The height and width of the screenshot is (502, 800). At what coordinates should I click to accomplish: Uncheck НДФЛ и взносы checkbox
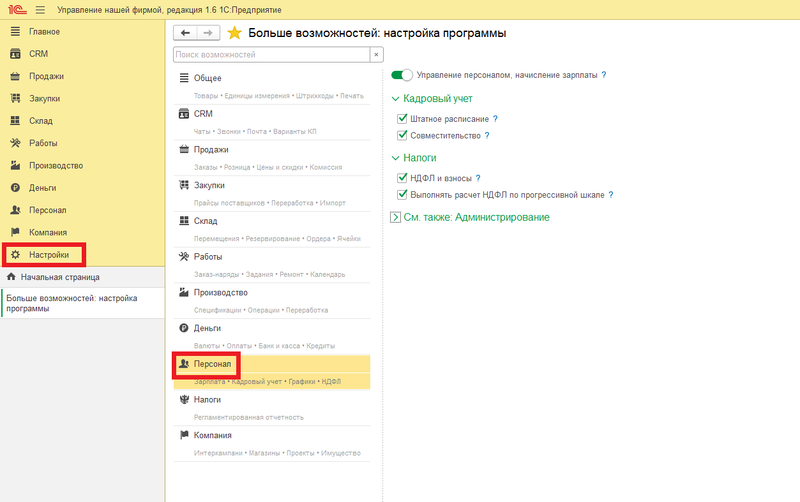tap(402, 178)
